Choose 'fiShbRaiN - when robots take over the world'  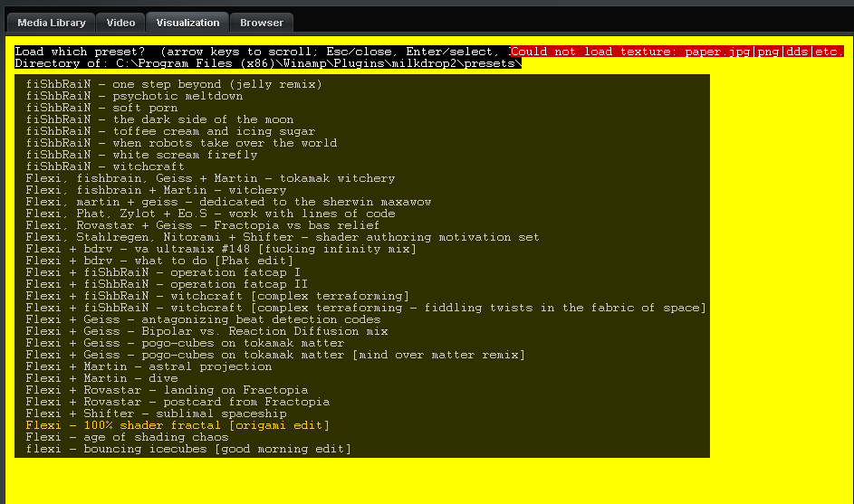[181, 143]
